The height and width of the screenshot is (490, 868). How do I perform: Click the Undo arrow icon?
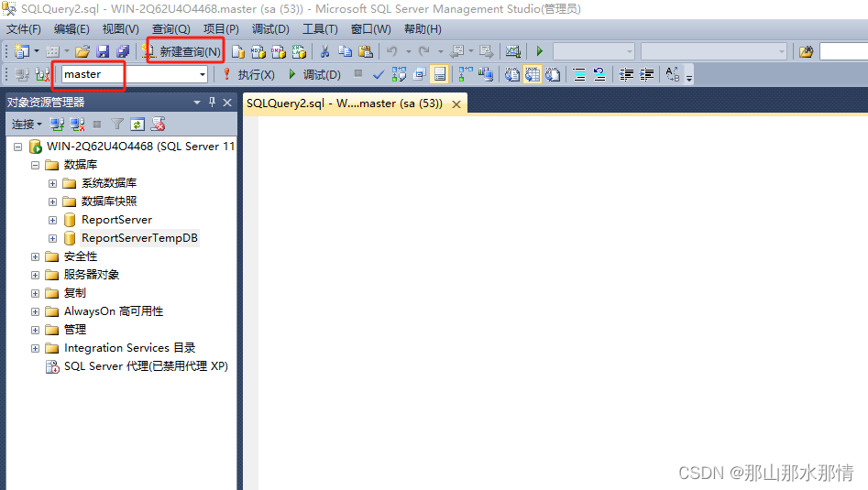[392, 51]
